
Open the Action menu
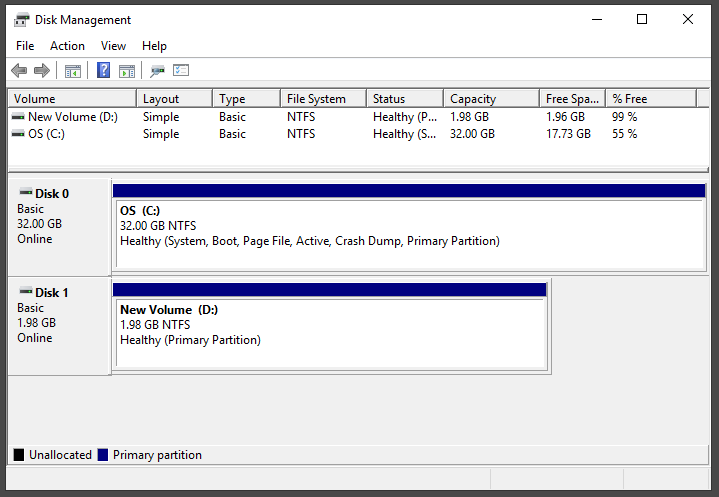67,46
